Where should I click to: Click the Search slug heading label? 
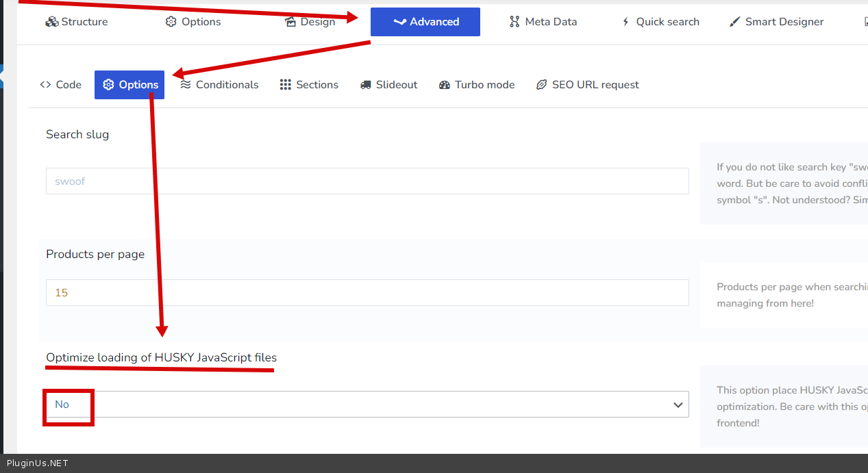pyautogui.click(x=77, y=135)
